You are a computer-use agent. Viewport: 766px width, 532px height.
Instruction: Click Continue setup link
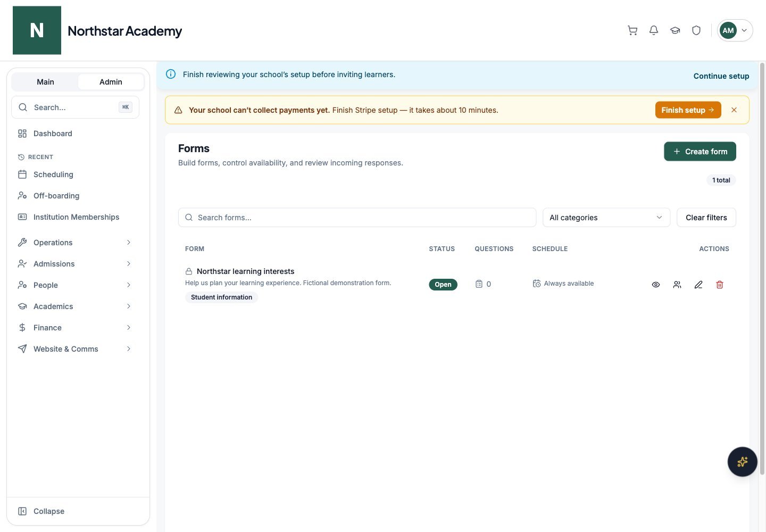[721, 76]
